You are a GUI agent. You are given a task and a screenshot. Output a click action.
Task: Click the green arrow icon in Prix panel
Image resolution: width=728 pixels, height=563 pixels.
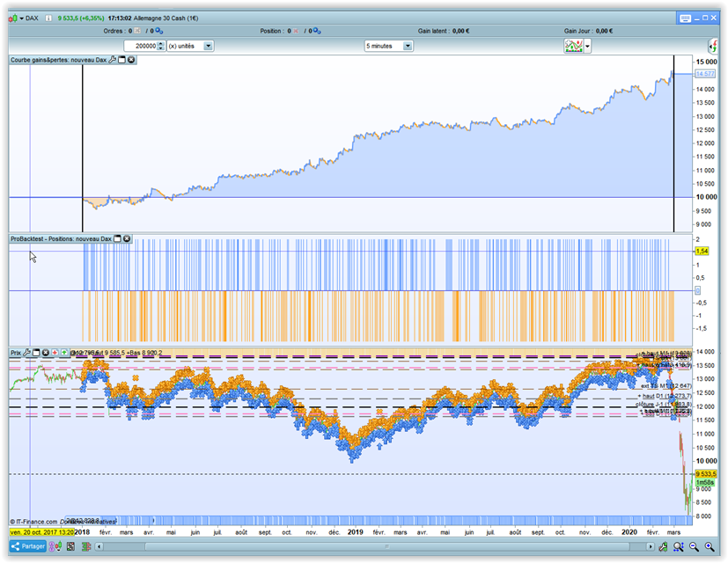coord(64,353)
